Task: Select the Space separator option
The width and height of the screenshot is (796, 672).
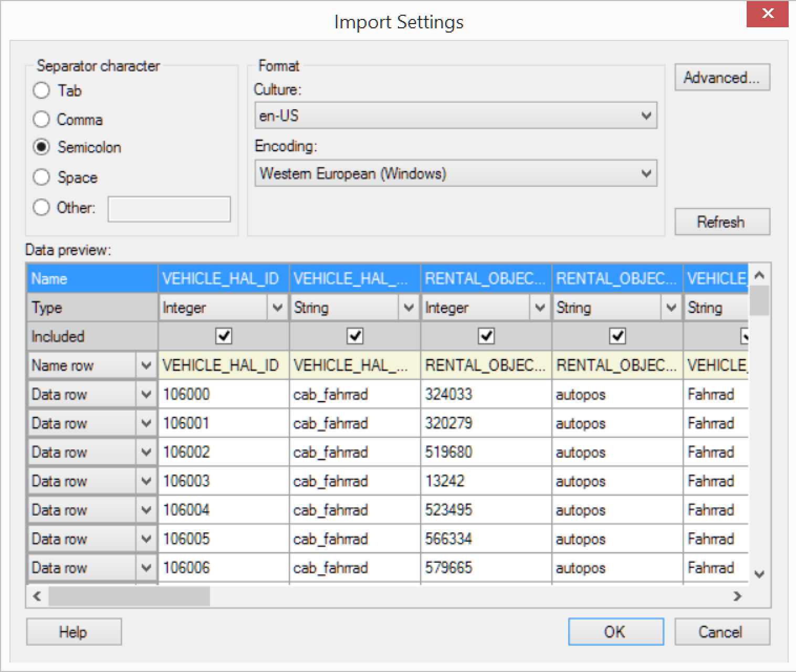Action: point(41,177)
